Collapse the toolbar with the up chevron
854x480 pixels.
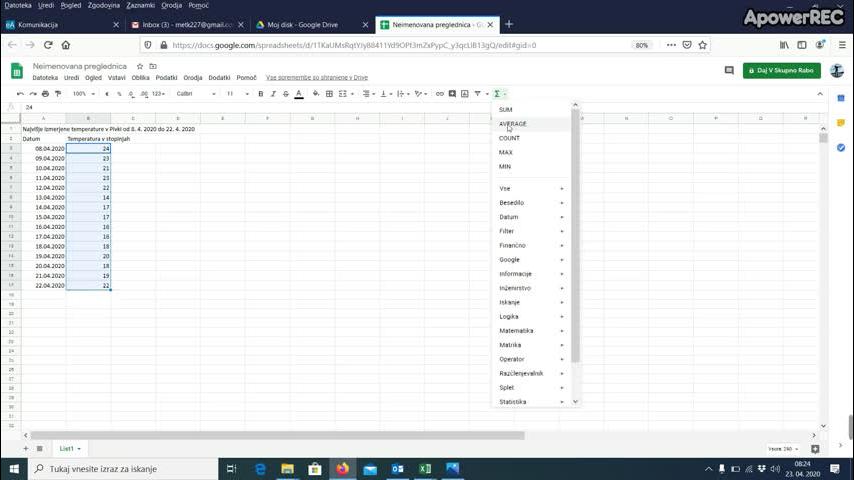coord(820,94)
